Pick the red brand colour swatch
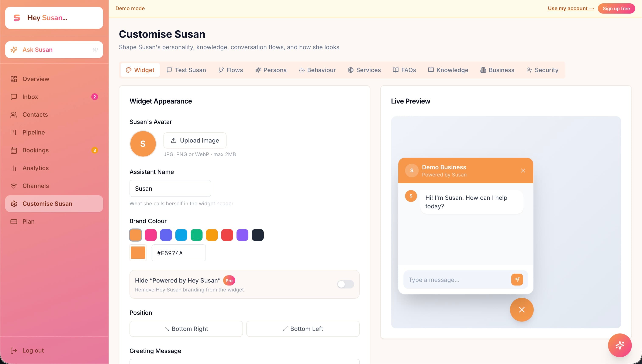The width and height of the screenshot is (642, 364). pyautogui.click(x=227, y=235)
